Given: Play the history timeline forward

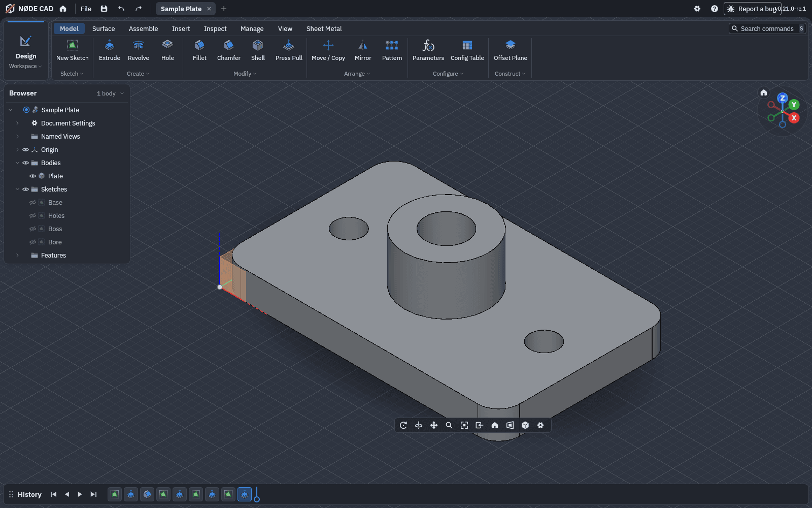Looking at the screenshot, I should click(80, 494).
